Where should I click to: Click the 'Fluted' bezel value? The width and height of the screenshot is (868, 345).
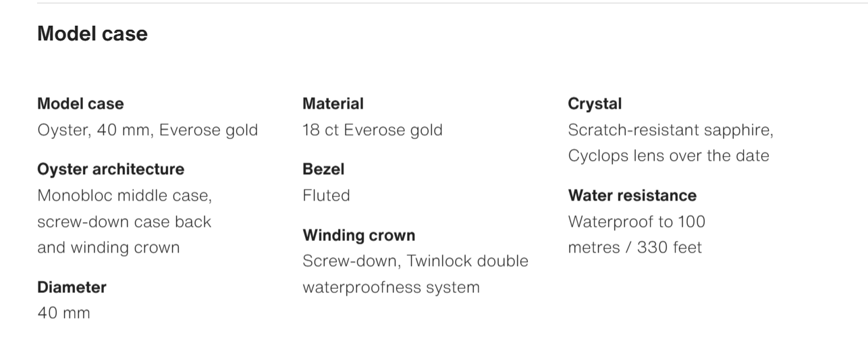pyautogui.click(x=327, y=196)
